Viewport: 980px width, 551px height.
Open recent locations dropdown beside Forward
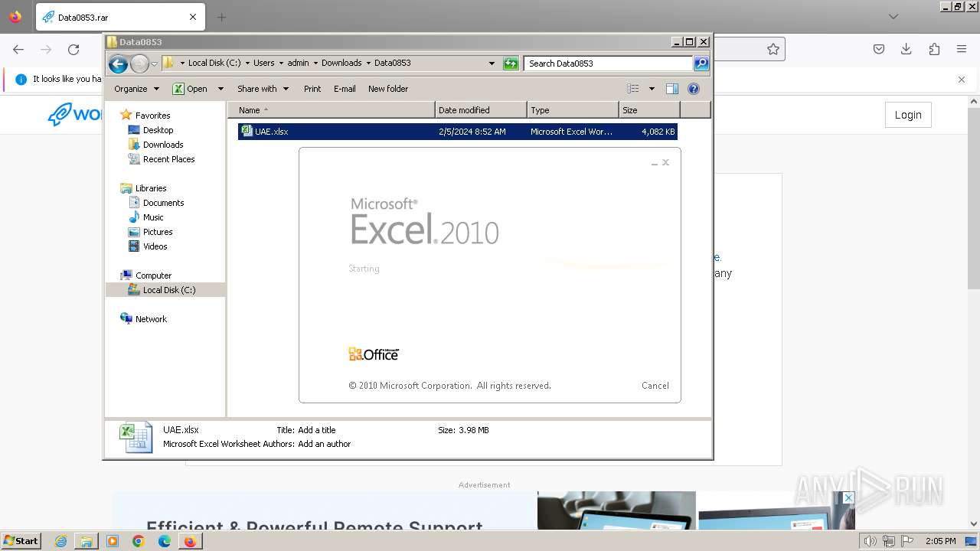[x=154, y=64]
